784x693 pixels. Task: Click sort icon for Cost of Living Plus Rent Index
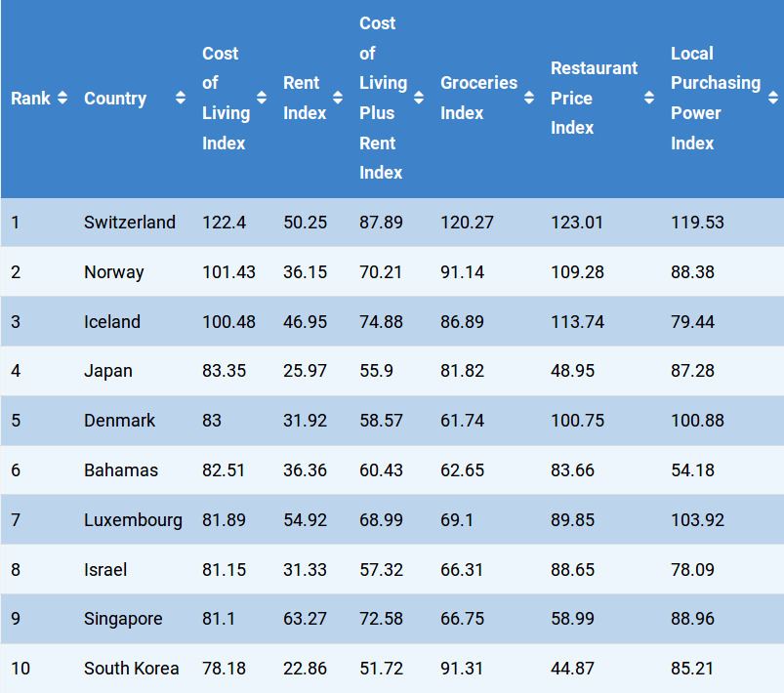coord(419,99)
